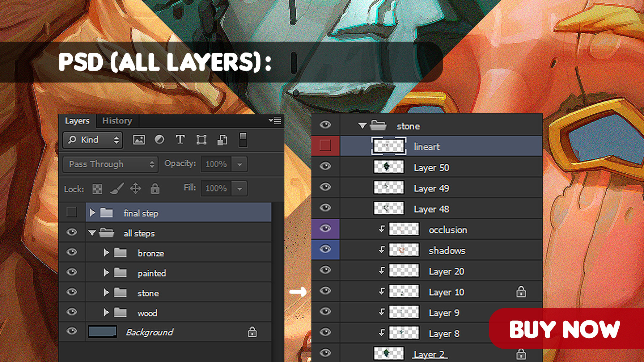
Task: Click the final step folder icon
Action: click(107, 212)
